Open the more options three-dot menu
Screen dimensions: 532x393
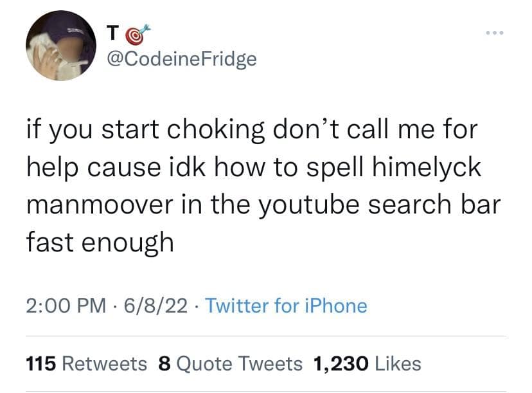point(495,31)
